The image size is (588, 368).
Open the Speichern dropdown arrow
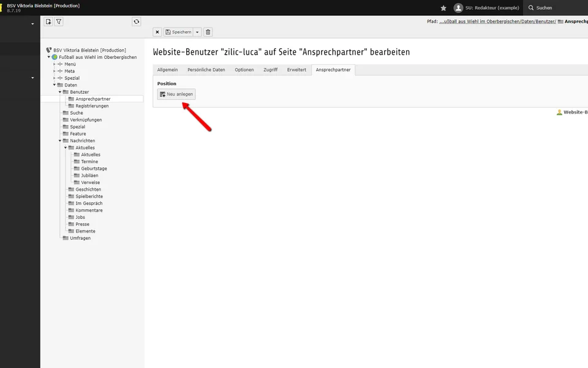click(x=197, y=32)
